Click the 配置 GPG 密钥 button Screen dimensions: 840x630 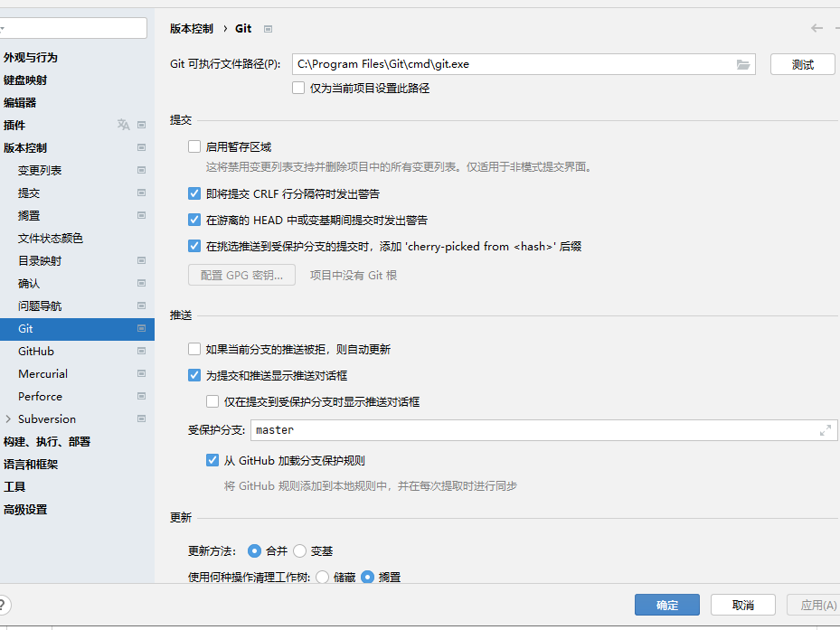pyautogui.click(x=241, y=275)
